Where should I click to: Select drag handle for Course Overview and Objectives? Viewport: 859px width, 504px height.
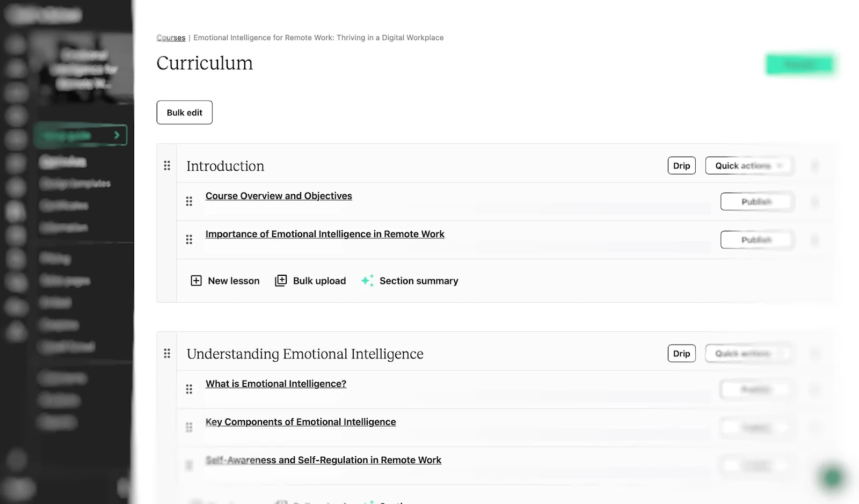[189, 201]
